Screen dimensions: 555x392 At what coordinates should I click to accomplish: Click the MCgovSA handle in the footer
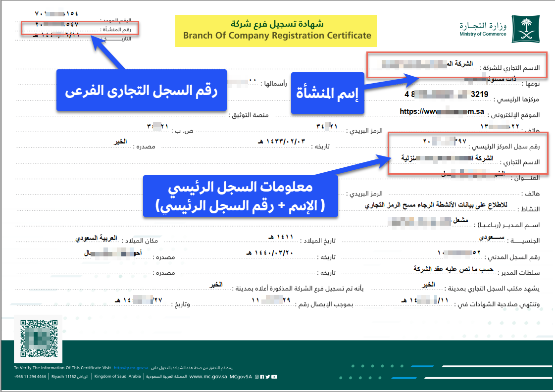(x=241, y=377)
